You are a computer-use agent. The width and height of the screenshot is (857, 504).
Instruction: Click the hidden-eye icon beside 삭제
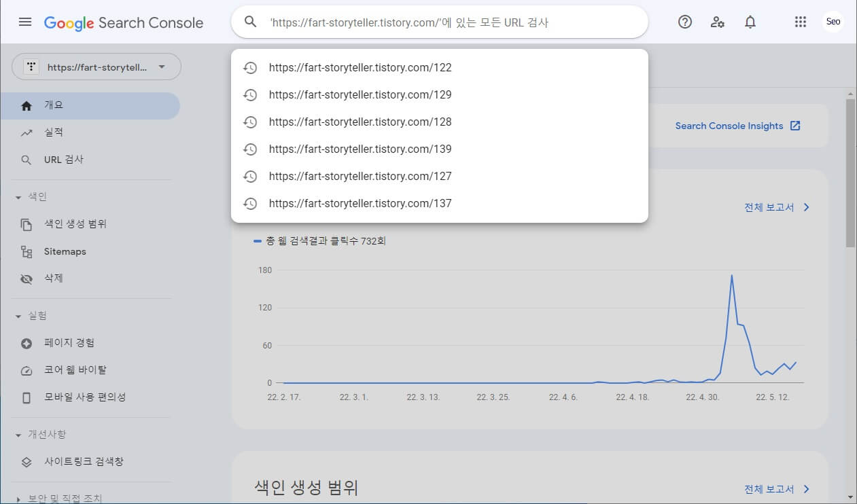coord(27,278)
